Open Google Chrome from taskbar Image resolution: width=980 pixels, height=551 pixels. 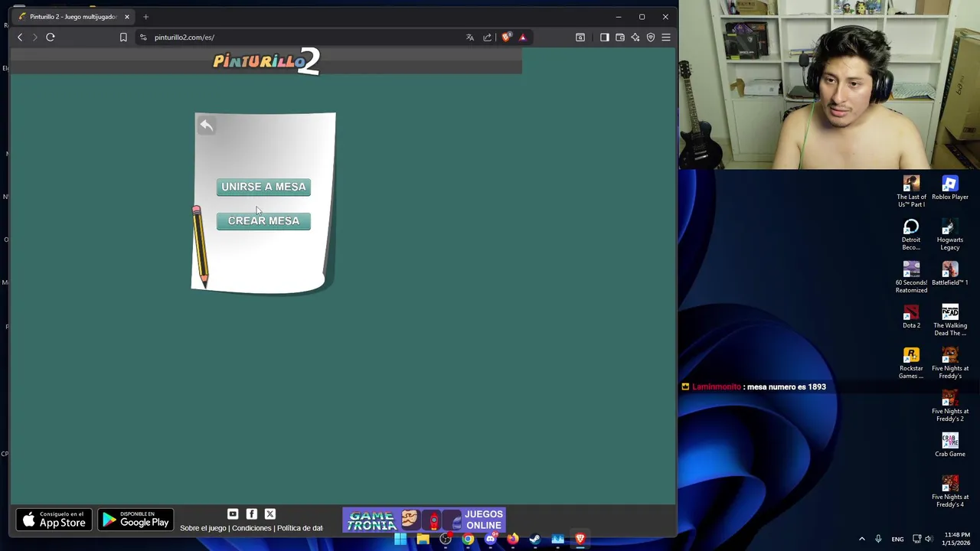tap(468, 540)
